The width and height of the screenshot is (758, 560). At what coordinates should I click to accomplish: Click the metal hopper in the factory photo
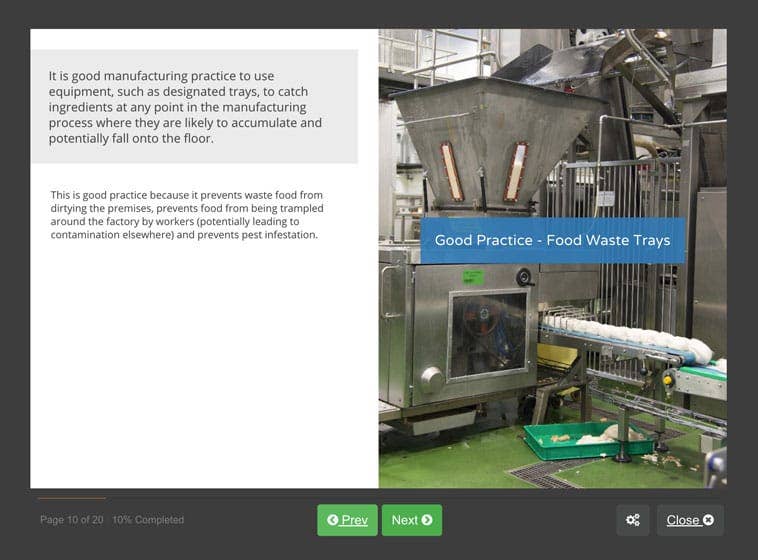tap(488, 140)
